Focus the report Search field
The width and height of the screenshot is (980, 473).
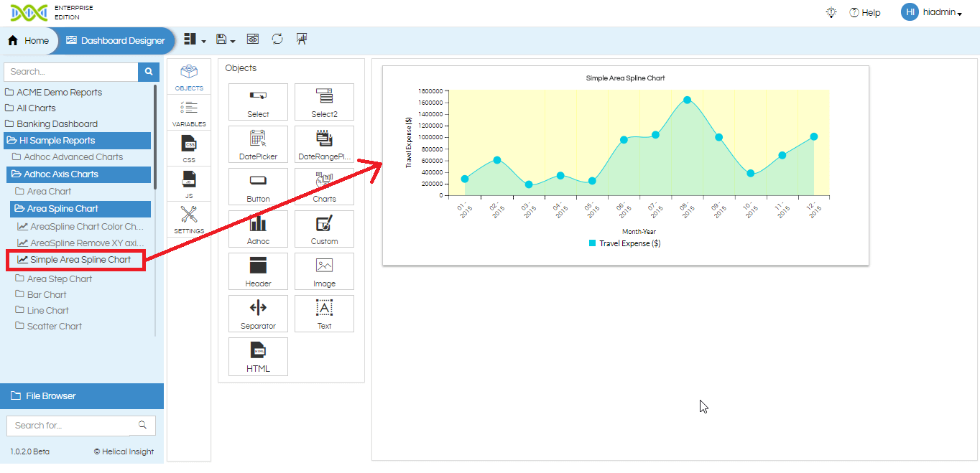pyautogui.click(x=71, y=72)
